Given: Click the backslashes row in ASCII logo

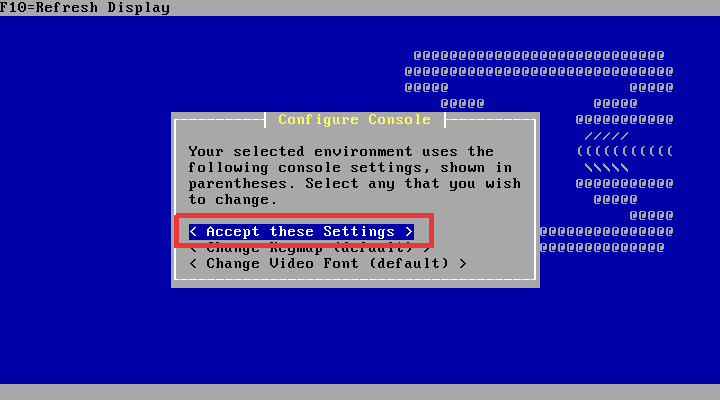Looking at the screenshot, I should [607, 168].
